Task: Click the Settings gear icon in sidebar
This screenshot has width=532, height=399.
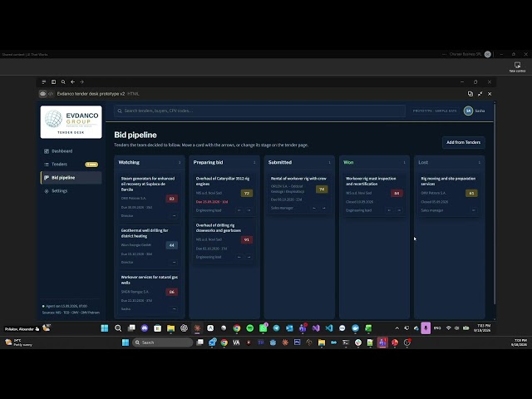Action: coord(47,191)
